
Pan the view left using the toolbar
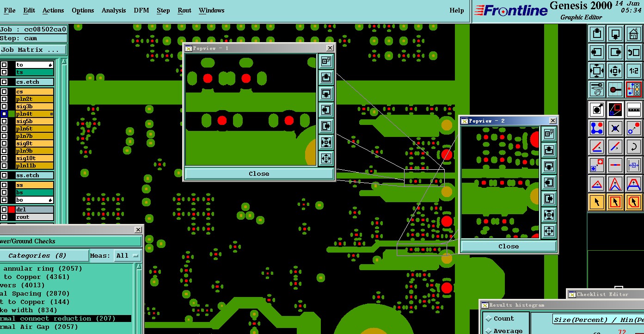[x=597, y=52]
